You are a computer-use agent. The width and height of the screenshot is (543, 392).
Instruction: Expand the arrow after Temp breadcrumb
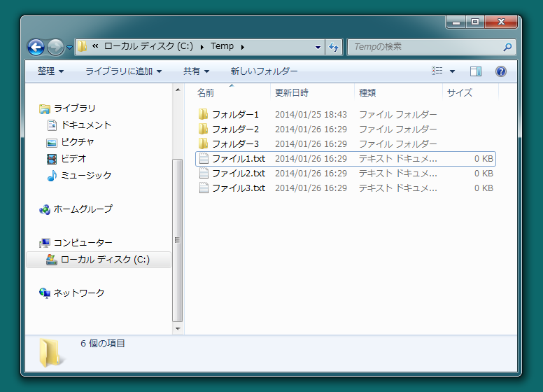click(242, 47)
